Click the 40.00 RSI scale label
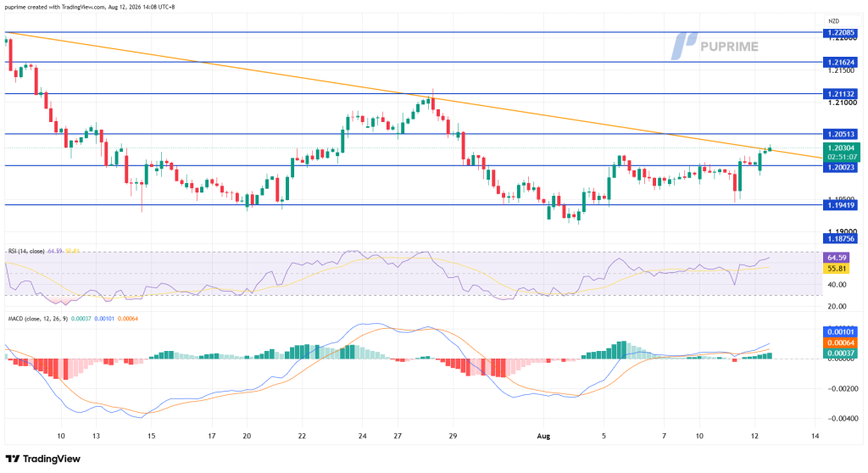This screenshot has width=868, height=473. 837,285
